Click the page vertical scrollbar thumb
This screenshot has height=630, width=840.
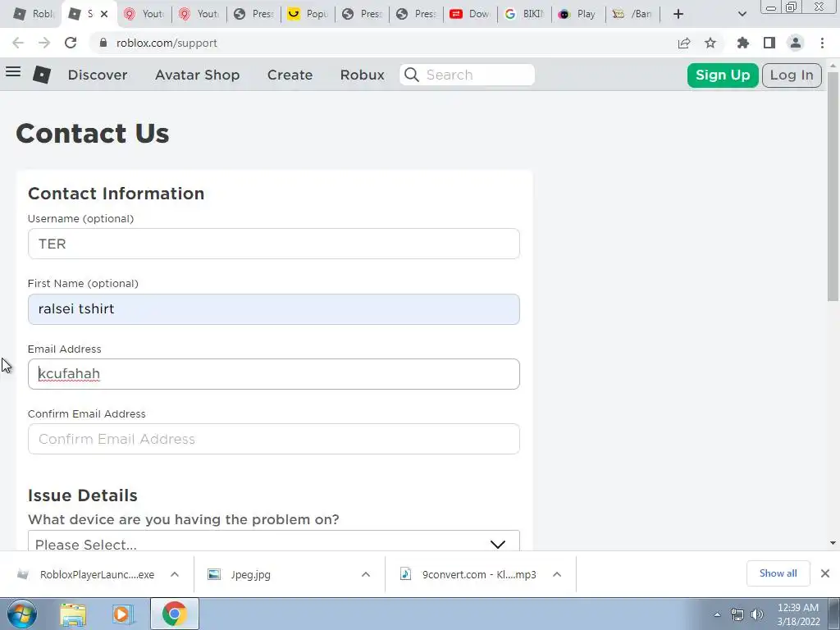tap(833, 185)
